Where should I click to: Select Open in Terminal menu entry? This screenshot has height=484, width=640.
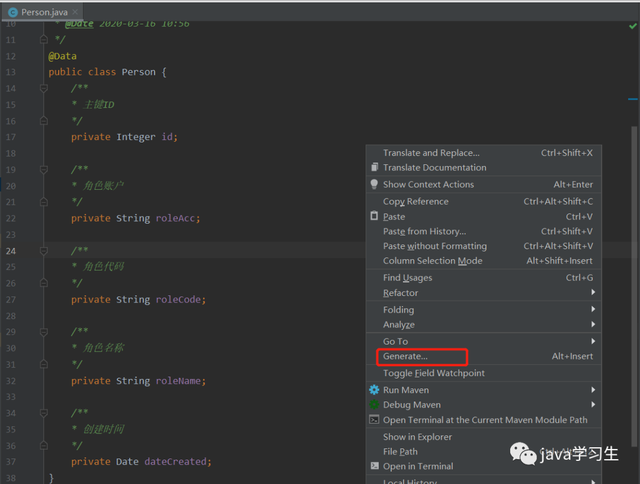click(484, 466)
